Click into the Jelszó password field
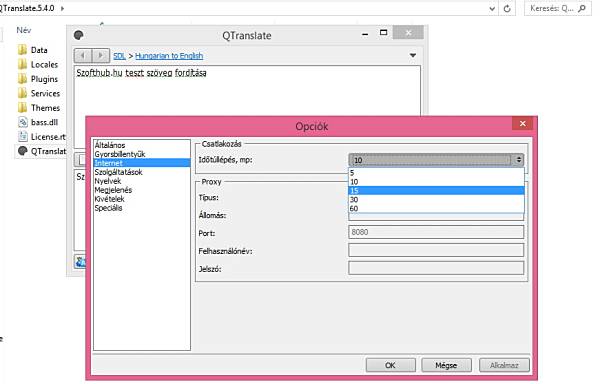Screen dimensions: 600x384 pos(436,268)
